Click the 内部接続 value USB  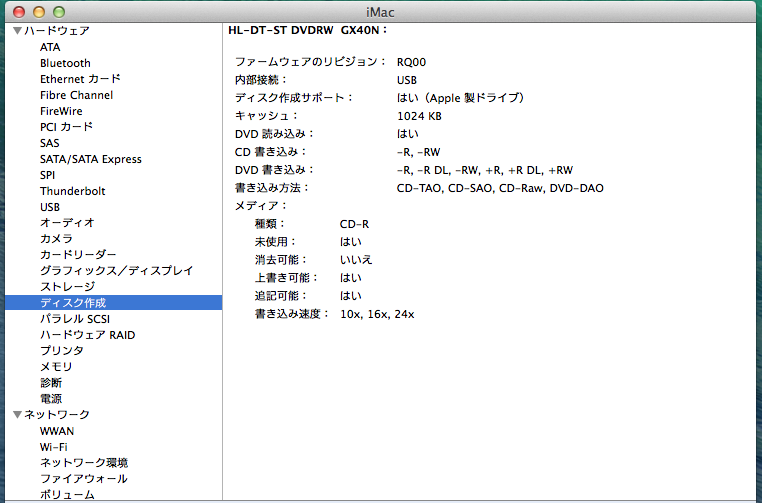[x=407, y=80]
